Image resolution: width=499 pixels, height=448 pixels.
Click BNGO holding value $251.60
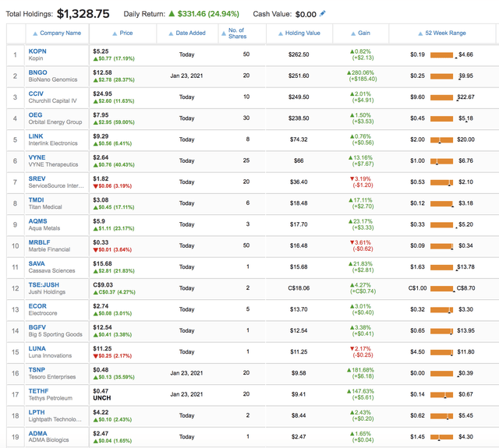tap(299, 76)
